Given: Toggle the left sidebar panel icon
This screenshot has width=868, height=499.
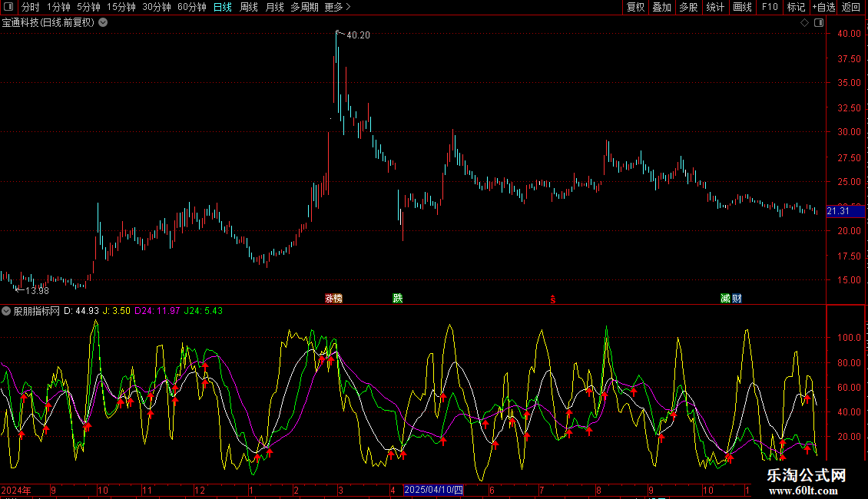Looking at the screenshot, I should coord(8,7).
